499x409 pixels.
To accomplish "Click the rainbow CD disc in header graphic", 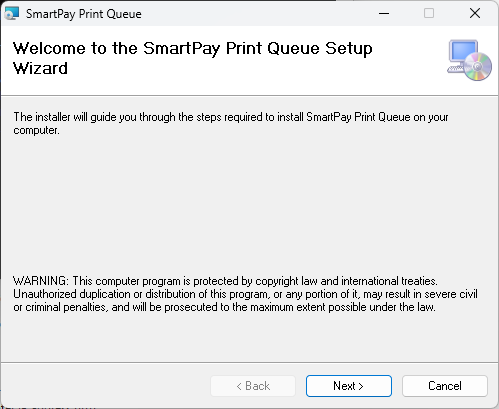I will click(477, 66).
